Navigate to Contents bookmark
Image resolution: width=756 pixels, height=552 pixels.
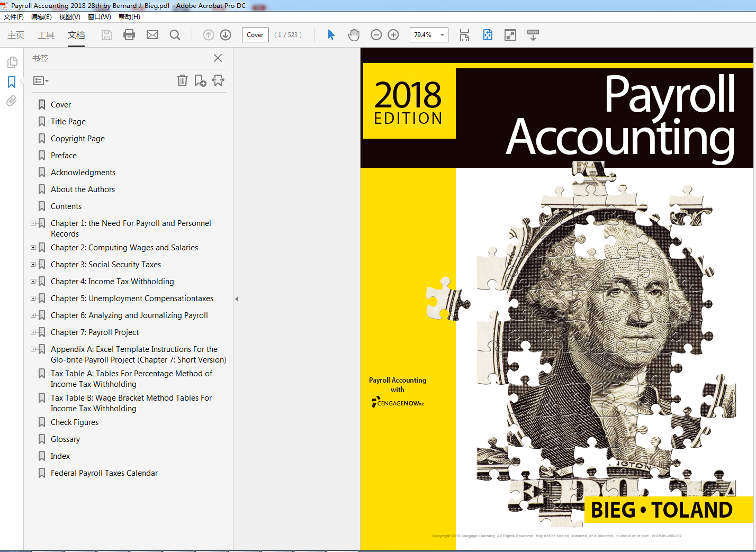pyautogui.click(x=66, y=206)
